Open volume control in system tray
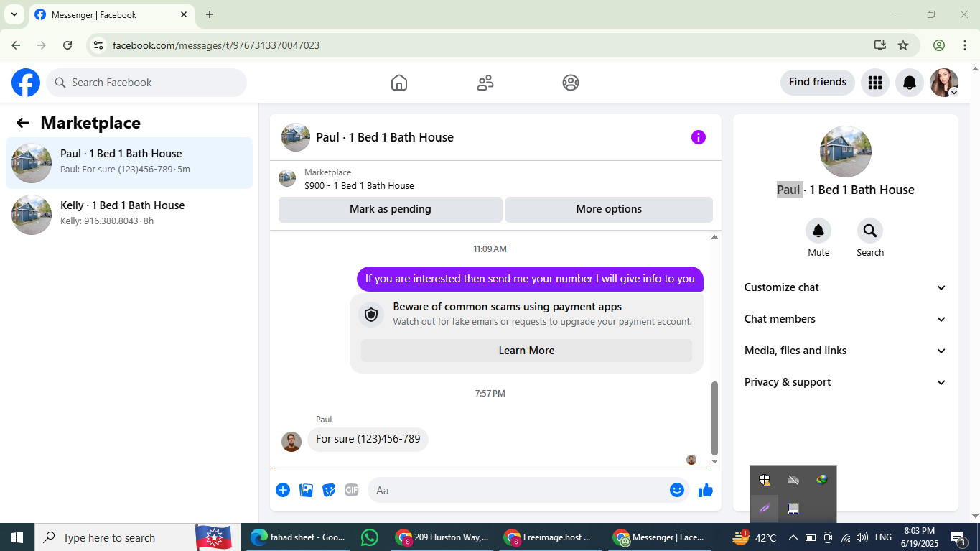Screen dimensions: 980x551 862,537
